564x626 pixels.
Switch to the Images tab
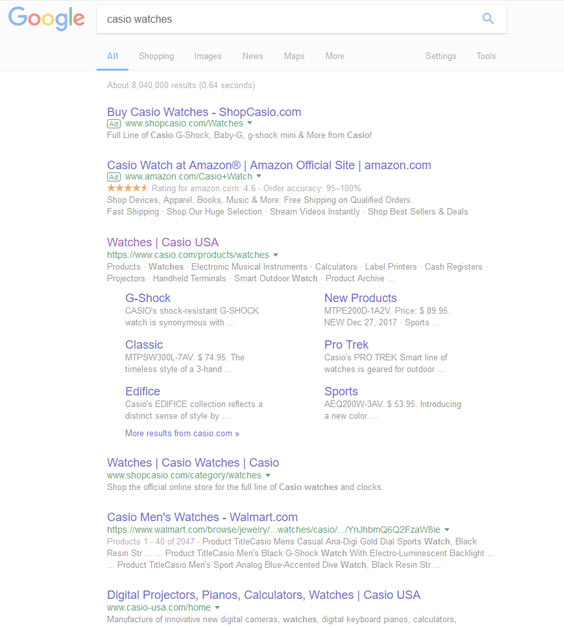point(208,56)
